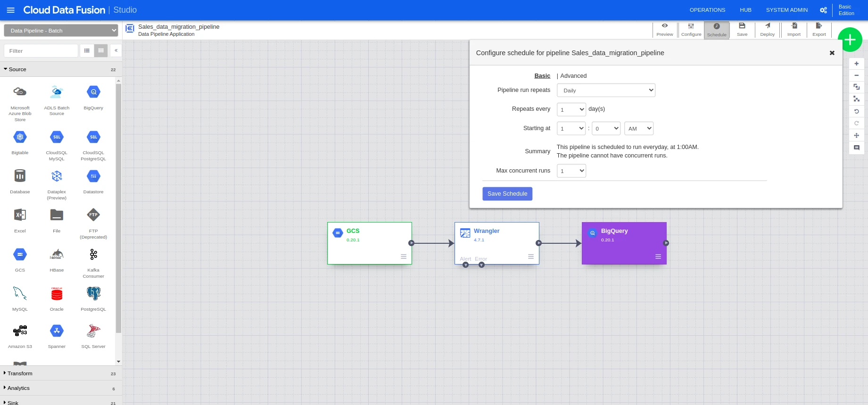Open the hamburger navigation menu
Screen dimensions: 868x405
[x=10, y=10]
